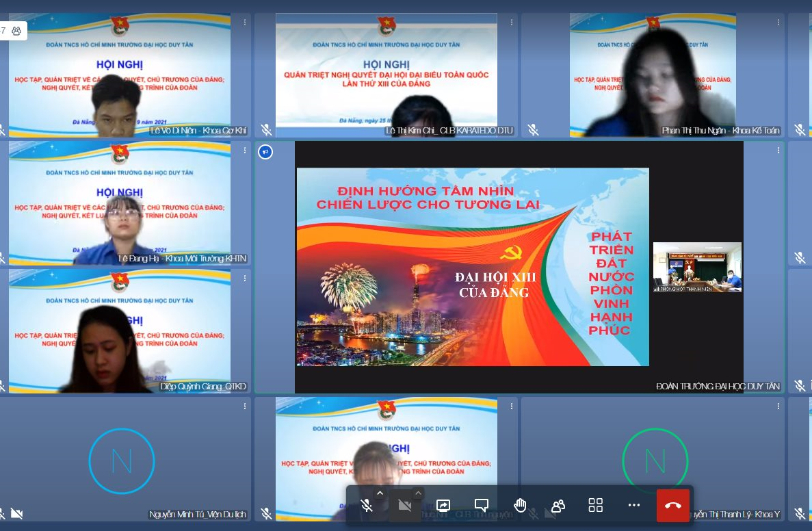Select Phan Thị Thu Ngân's video feed
This screenshot has width=812, height=531.
tap(653, 75)
